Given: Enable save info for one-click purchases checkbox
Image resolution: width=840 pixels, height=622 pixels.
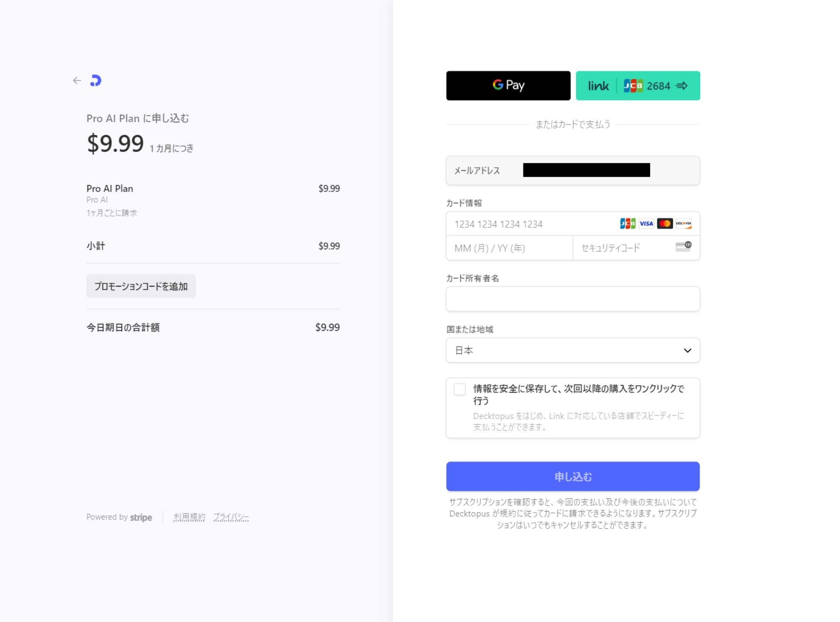Looking at the screenshot, I should 460,389.
